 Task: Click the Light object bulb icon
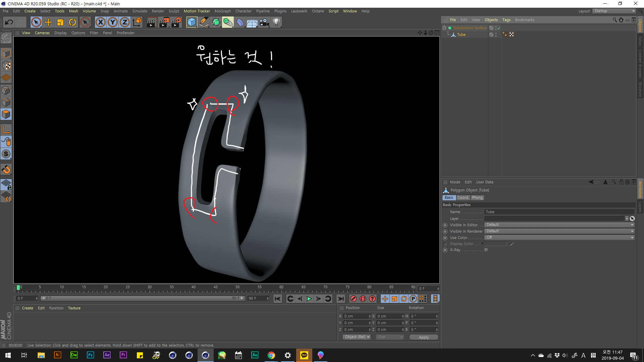276,22
